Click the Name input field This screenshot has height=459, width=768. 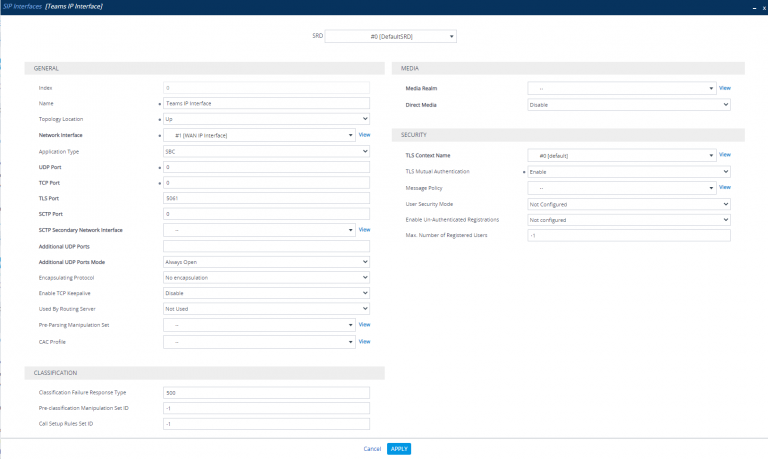click(266, 103)
